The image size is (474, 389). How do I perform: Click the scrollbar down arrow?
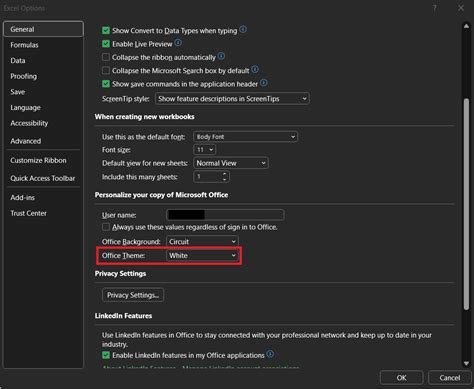click(466, 363)
